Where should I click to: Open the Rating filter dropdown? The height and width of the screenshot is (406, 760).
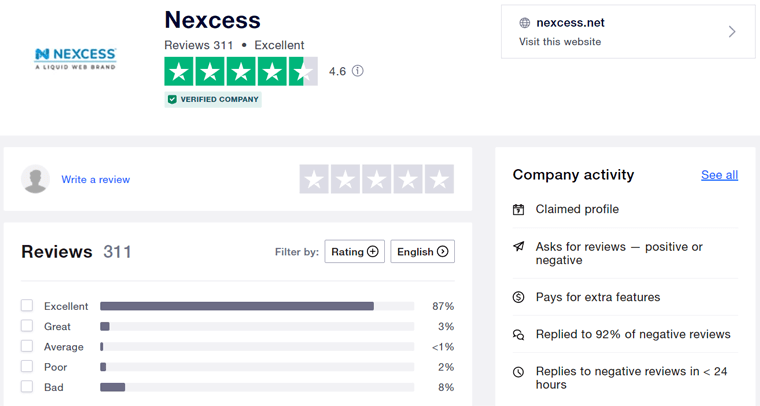354,252
